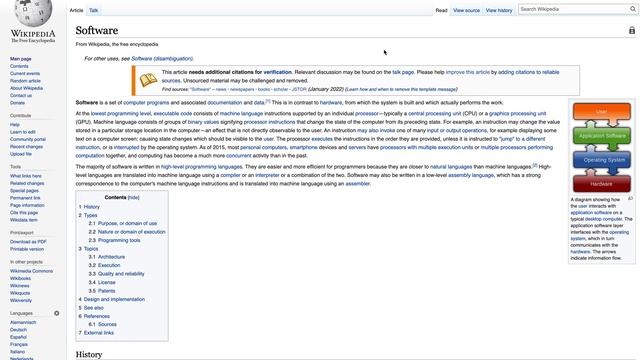
Task: Open Special pages link
Action: [x=24, y=191]
